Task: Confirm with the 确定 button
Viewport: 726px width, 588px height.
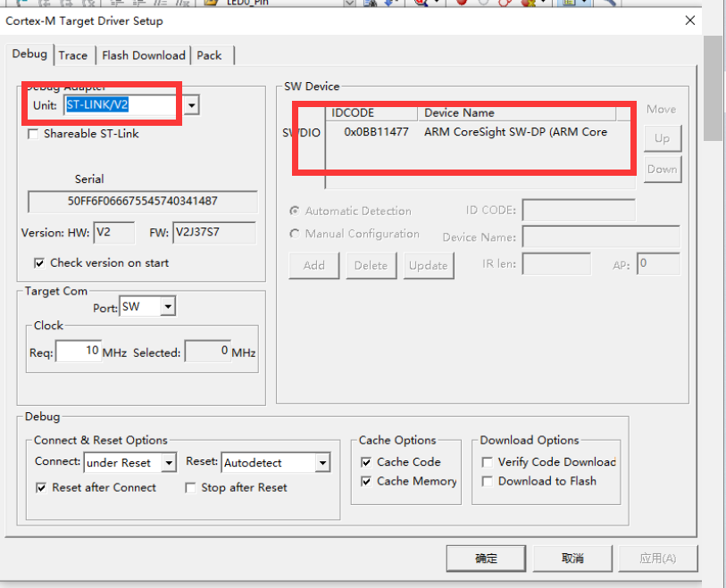Action: coord(486,559)
